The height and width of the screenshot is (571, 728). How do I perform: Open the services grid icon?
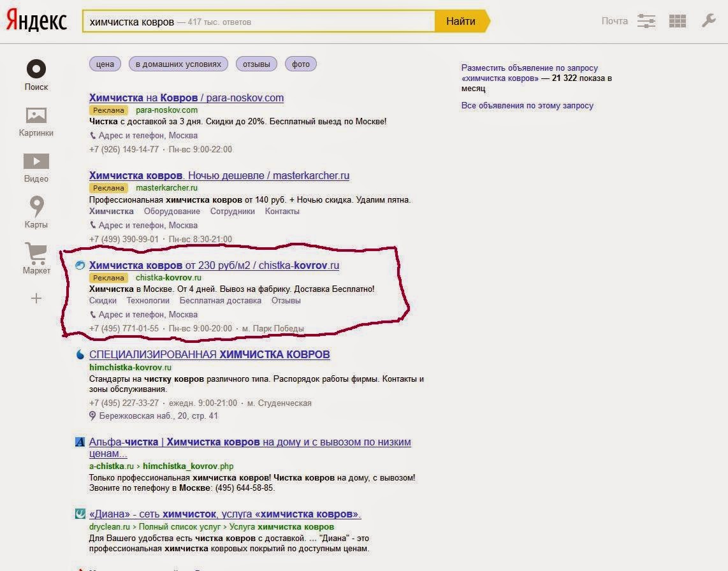coord(678,21)
